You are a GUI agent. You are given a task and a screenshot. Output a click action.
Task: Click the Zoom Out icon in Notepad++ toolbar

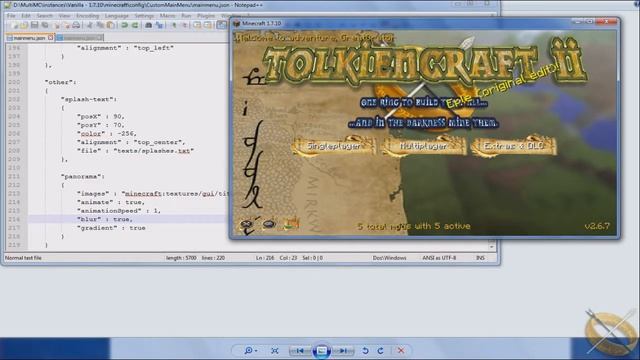point(185,25)
